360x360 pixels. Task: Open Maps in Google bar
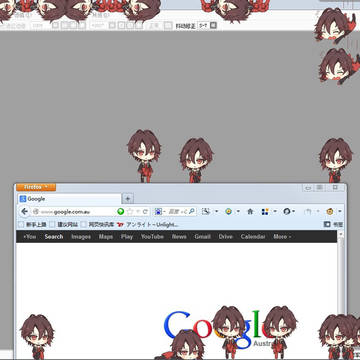[106, 237]
